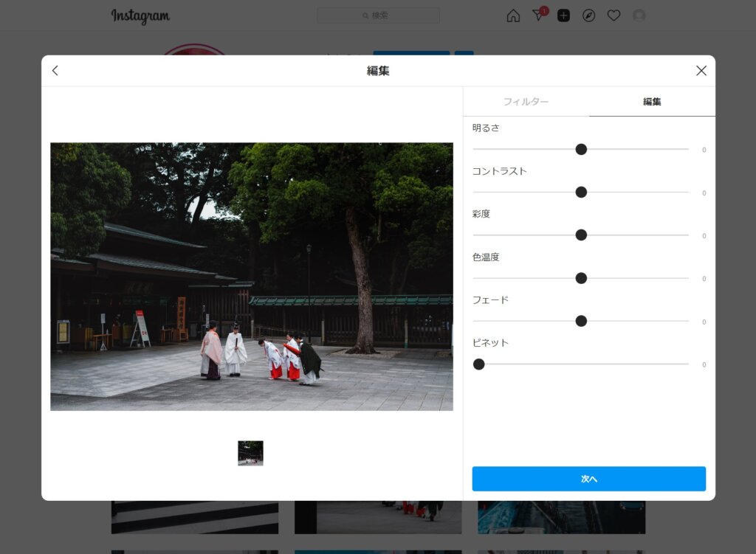This screenshot has height=554, width=756.
Task: Click the フェード slider handle
Action: point(581,321)
